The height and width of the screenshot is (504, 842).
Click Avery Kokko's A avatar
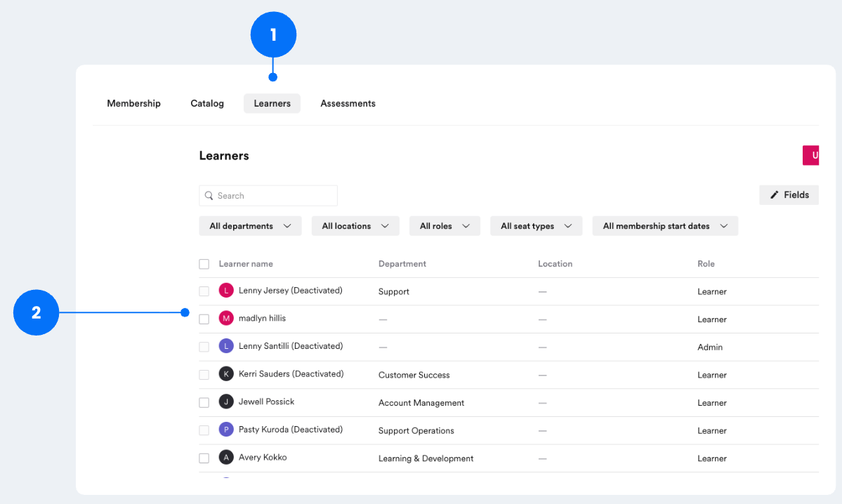(x=226, y=457)
